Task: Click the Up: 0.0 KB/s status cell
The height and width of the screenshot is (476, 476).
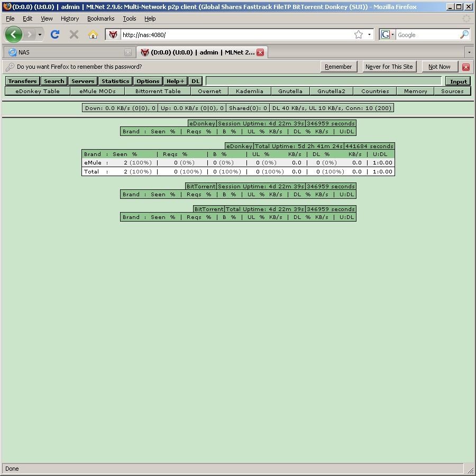Action: [192, 108]
